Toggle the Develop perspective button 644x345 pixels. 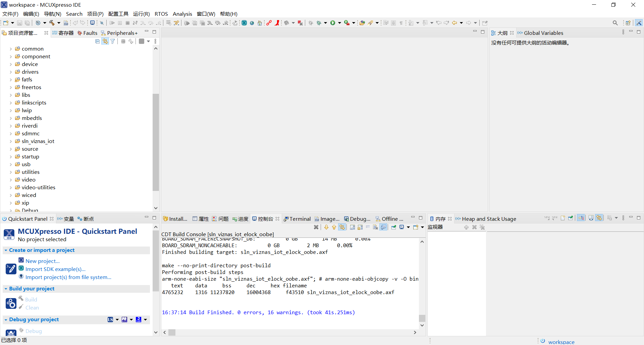639,23
